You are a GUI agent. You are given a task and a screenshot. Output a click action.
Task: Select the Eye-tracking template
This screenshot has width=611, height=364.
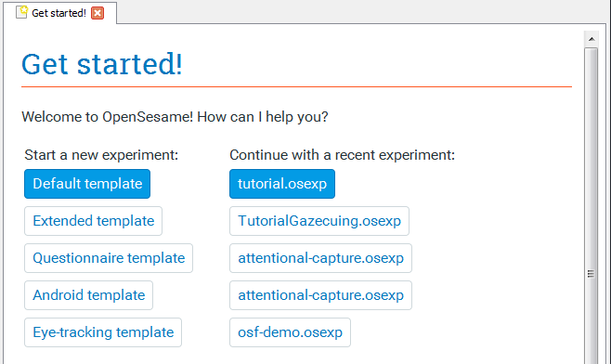(x=103, y=332)
